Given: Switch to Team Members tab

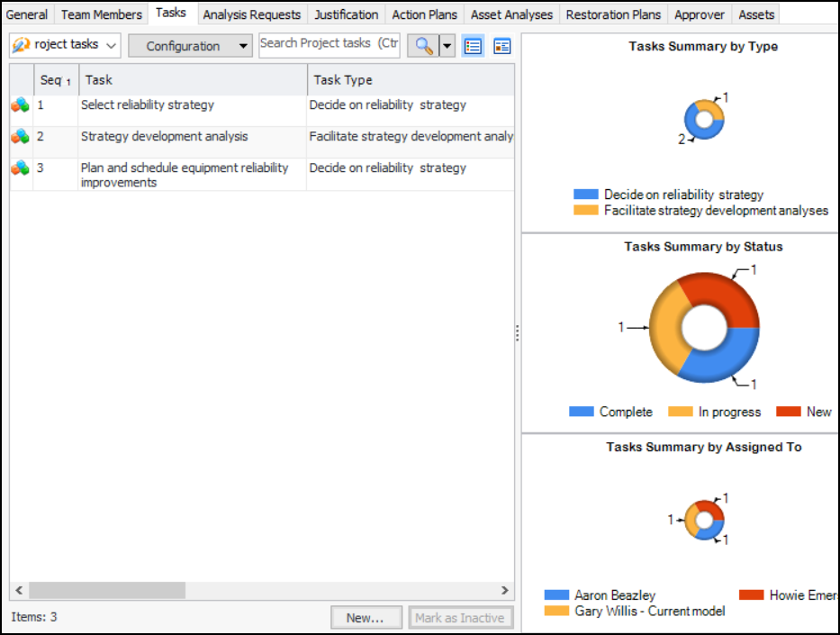Looking at the screenshot, I should 101,14.
